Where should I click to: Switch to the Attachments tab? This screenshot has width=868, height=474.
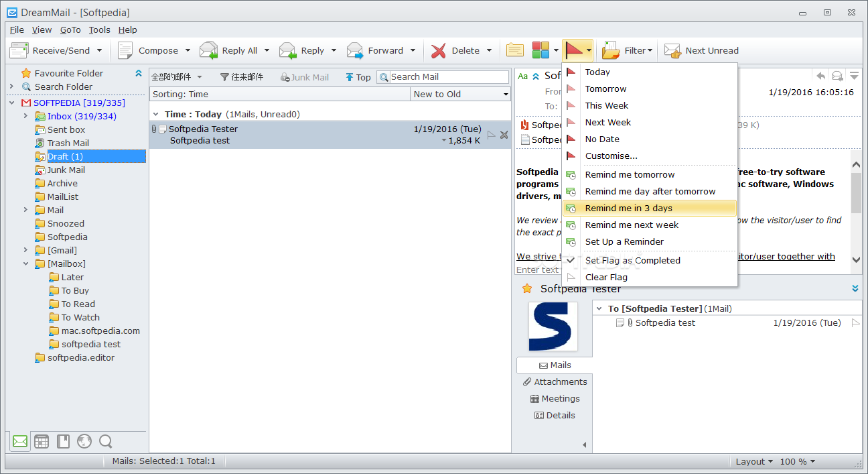click(x=555, y=381)
